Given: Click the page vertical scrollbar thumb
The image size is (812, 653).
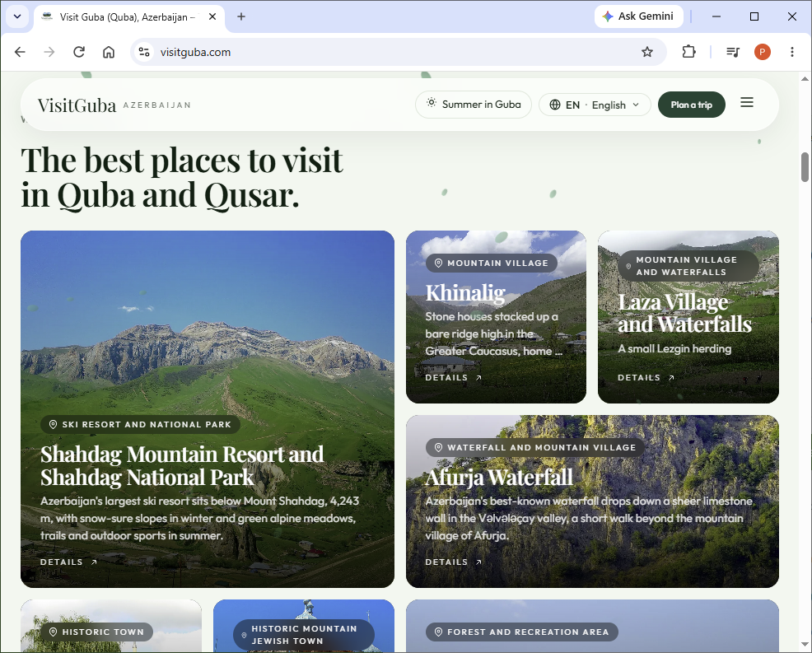Looking at the screenshot, I should point(805,166).
